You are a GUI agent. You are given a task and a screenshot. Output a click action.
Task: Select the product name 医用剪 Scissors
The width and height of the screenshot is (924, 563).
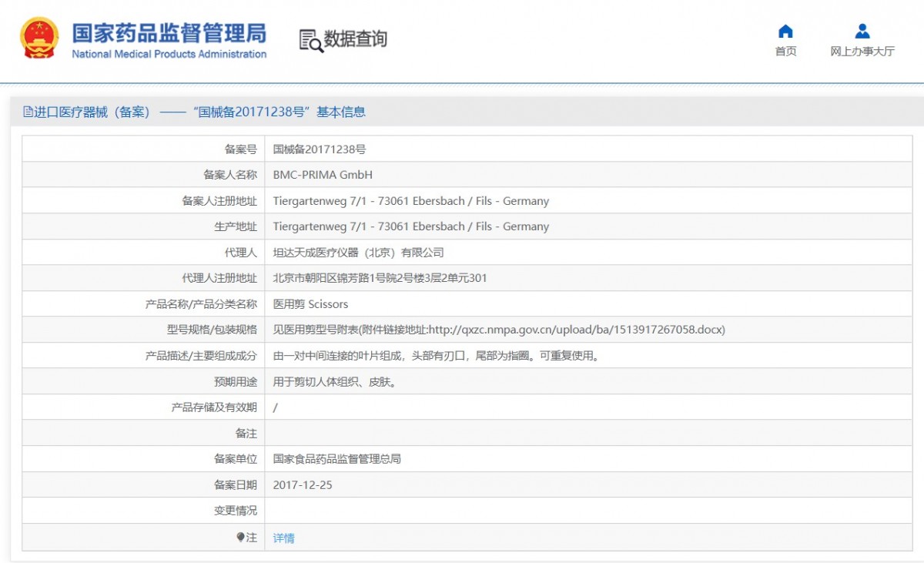coord(311,304)
